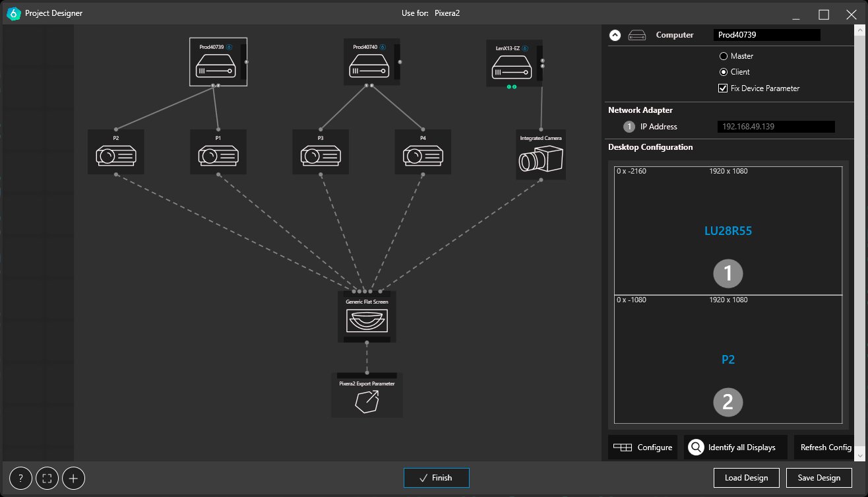Open help with the question mark button
This screenshot has width=868, height=497.
[21, 479]
